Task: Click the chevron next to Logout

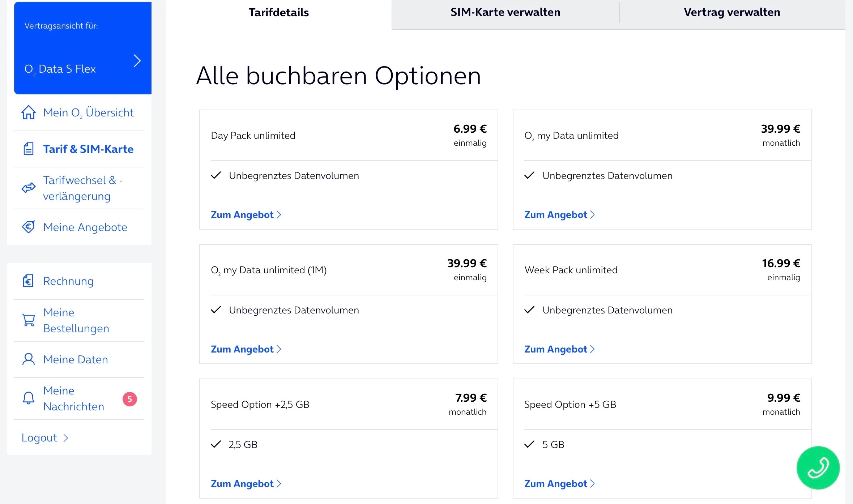Action: pyautogui.click(x=66, y=438)
